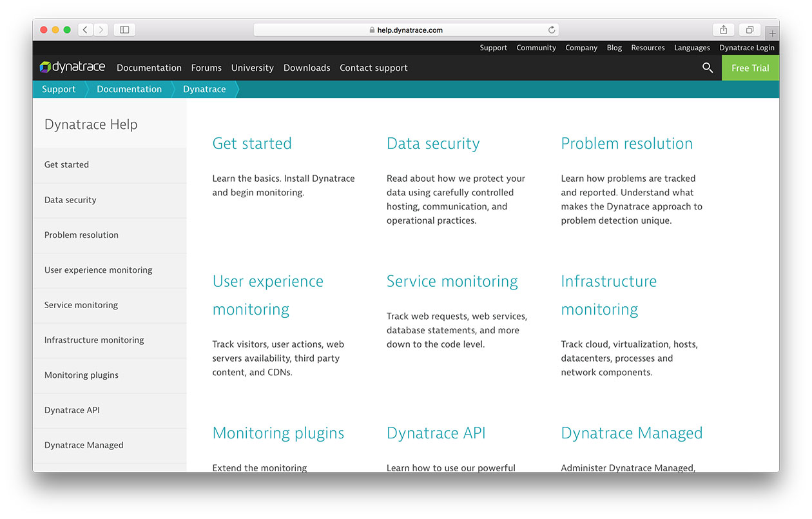Open the Resources top link
Image resolution: width=812 pixels, height=519 pixels.
pos(648,48)
